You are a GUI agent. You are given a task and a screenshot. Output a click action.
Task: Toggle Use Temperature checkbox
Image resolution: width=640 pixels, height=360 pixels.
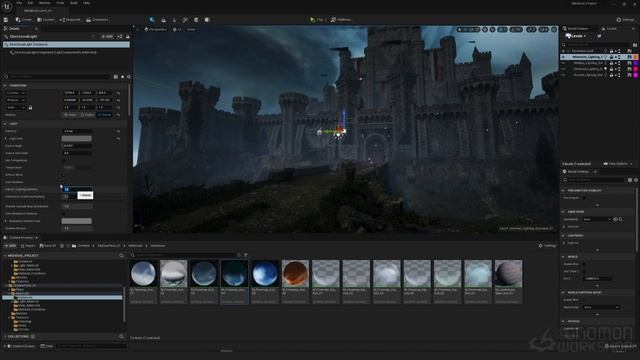pos(64,160)
